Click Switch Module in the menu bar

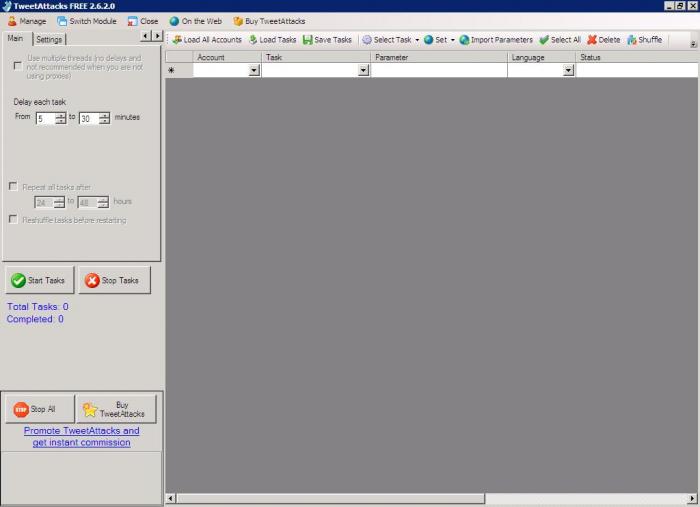pyautogui.click(x=87, y=21)
